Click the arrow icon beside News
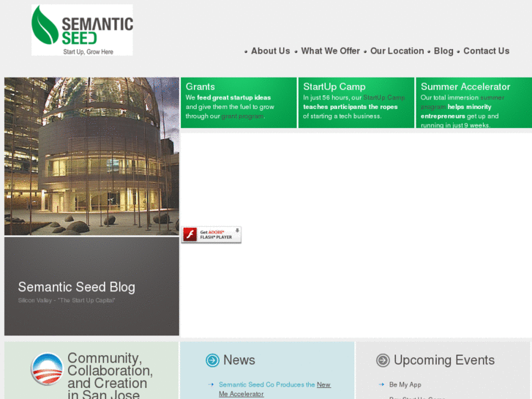The image size is (532, 399). pyautogui.click(x=212, y=360)
